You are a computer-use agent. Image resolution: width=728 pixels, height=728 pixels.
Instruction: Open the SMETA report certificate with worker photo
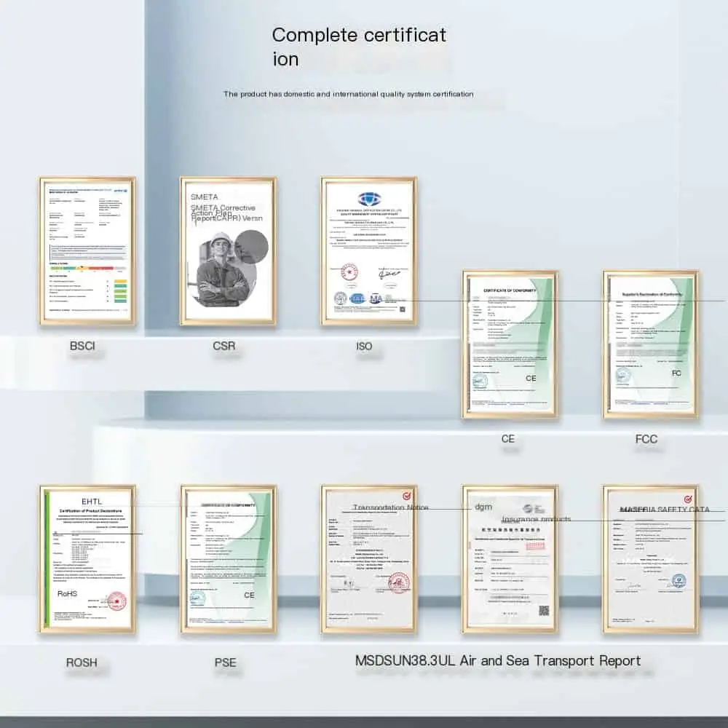pyautogui.click(x=228, y=250)
